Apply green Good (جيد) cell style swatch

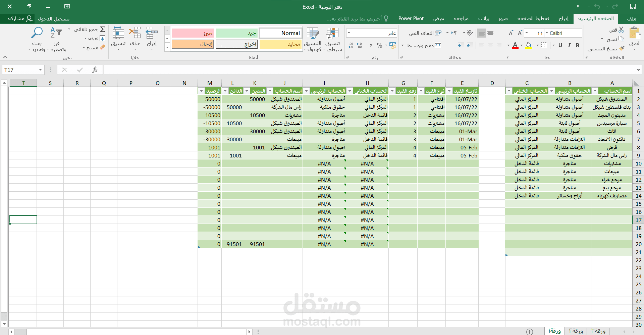click(236, 33)
